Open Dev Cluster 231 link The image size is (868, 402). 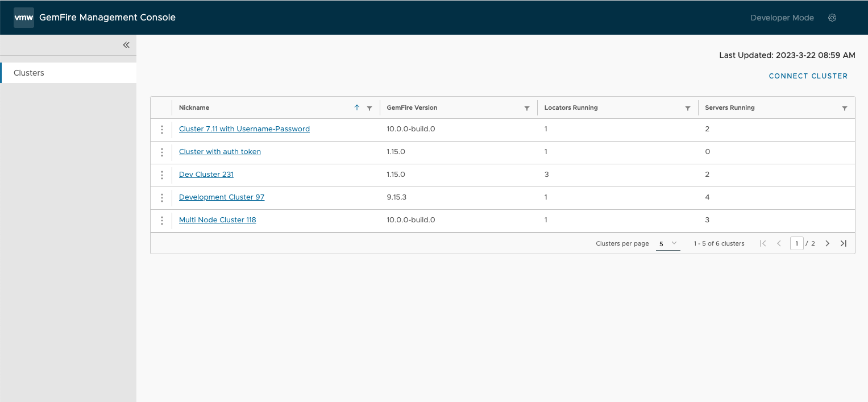tap(206, 175)
